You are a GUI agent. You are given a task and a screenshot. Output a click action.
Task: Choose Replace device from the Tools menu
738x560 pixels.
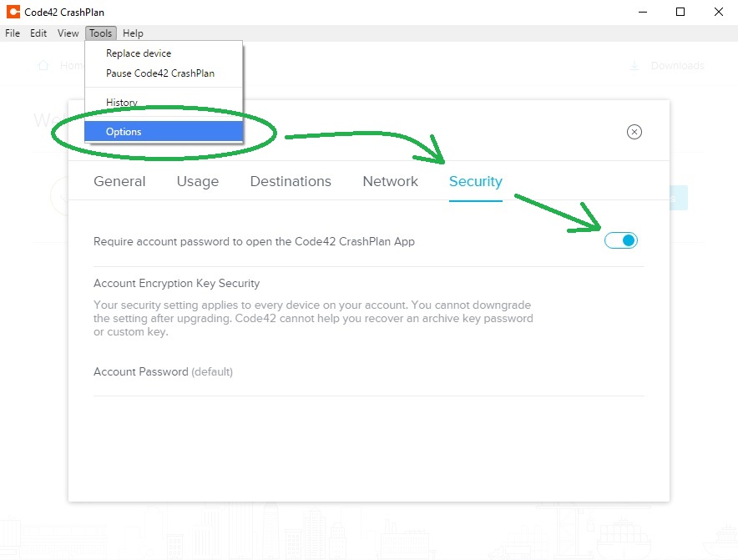(x=139, y=53)
